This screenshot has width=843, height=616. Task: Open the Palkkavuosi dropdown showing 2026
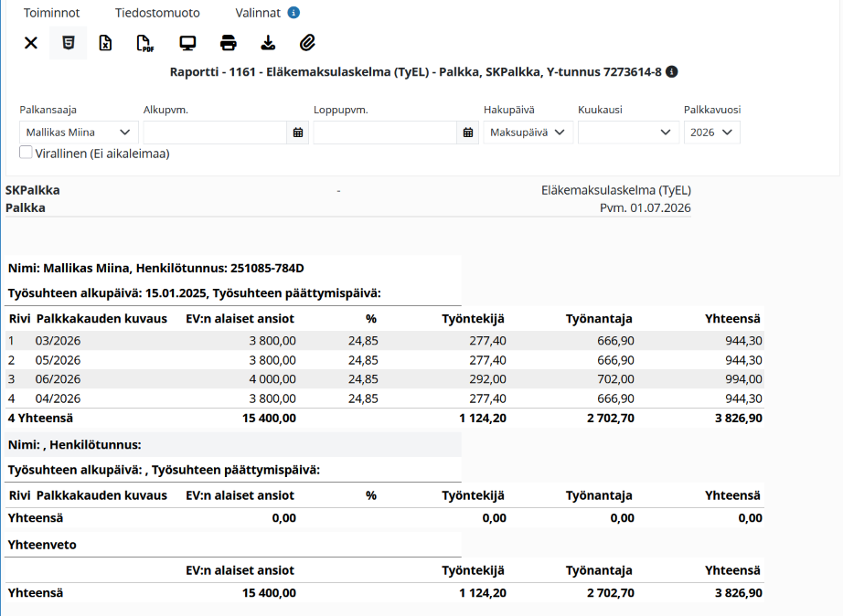[712, 133]
